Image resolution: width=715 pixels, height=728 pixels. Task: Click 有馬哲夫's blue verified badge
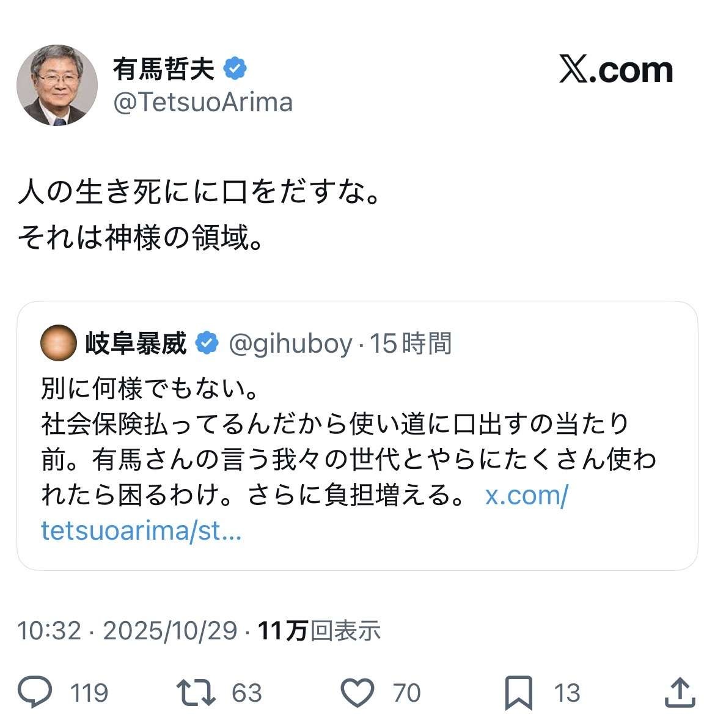pyautogui.click(x=235, y=68)
